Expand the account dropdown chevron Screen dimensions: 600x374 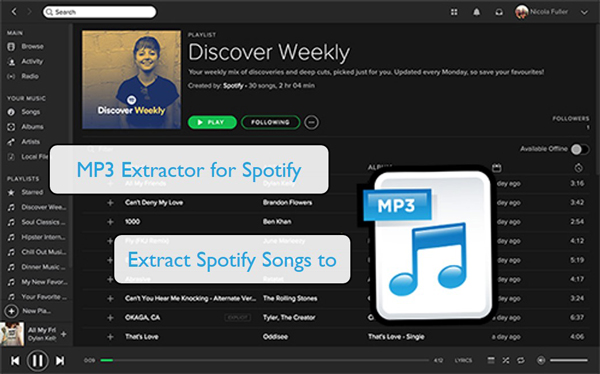(x=584, y=12)
